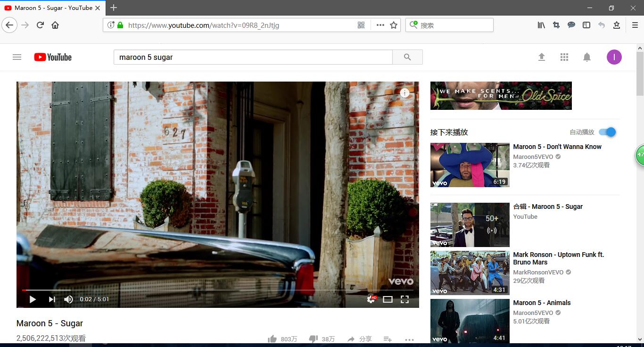
Task: Open the more actions ellipsis below video
Action: pos(409,339)
